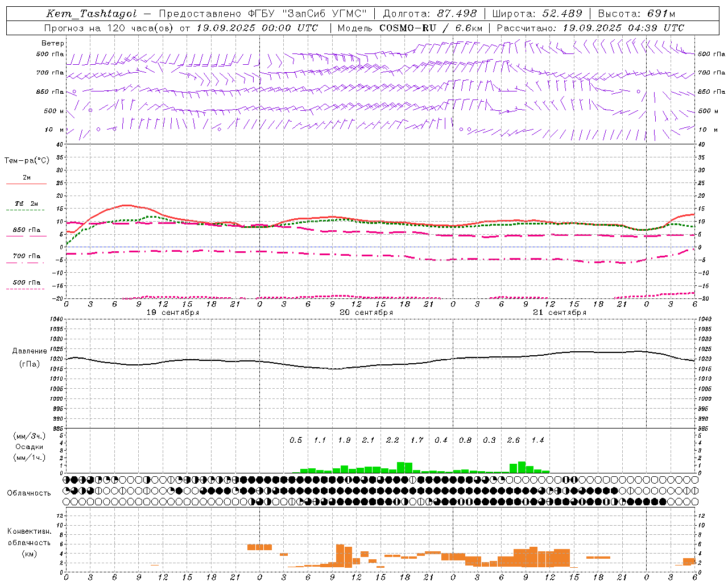
Task: Click the (км) unit below convective cloud label
Action: coord(29,554)
